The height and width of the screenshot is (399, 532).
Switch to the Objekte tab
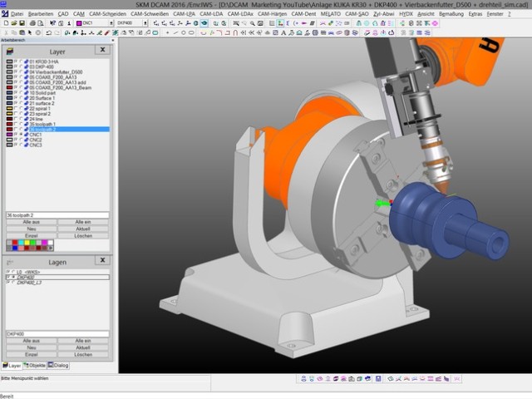(x=35, y=366)
